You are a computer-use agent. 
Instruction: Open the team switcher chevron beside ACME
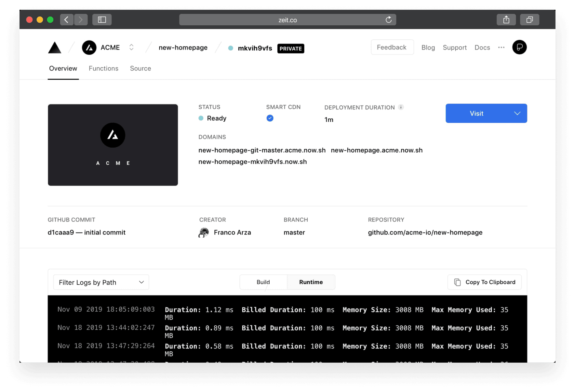(131, 47)
